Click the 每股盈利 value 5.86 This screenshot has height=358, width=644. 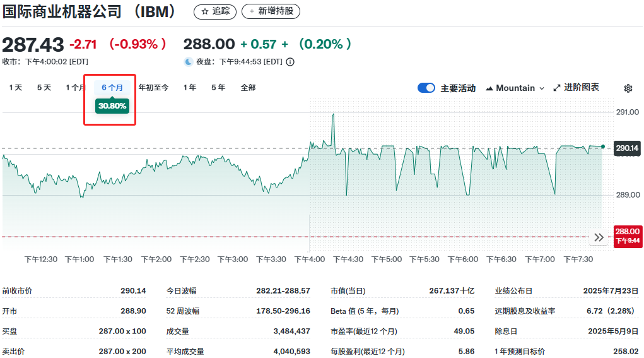pyautogui.click(x=466, y=352)
